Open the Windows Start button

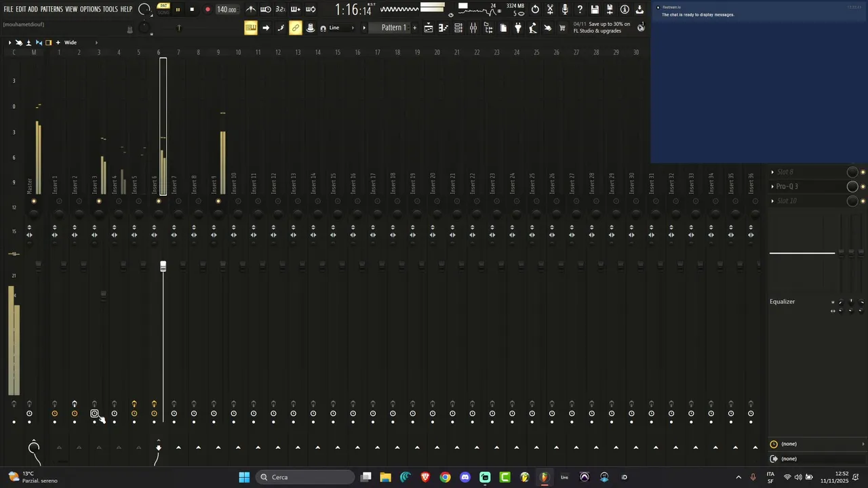pos(244,477)
